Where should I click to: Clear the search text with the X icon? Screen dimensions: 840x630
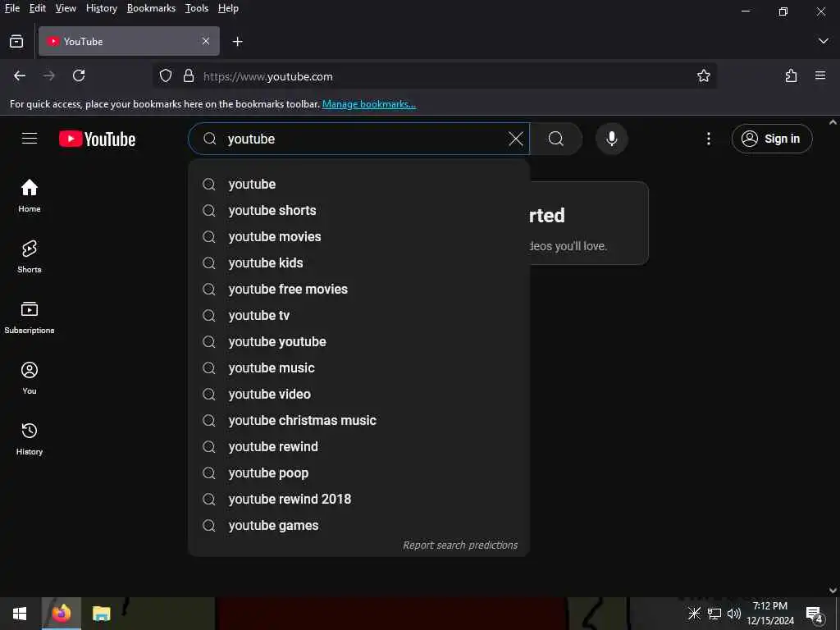tap(515, 139)
